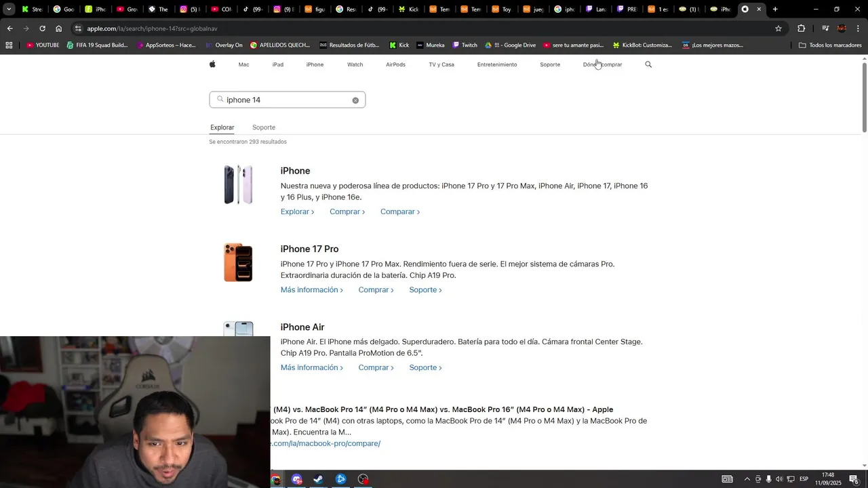
Task: Close the active browser tab
Action: tap(759, 9)
